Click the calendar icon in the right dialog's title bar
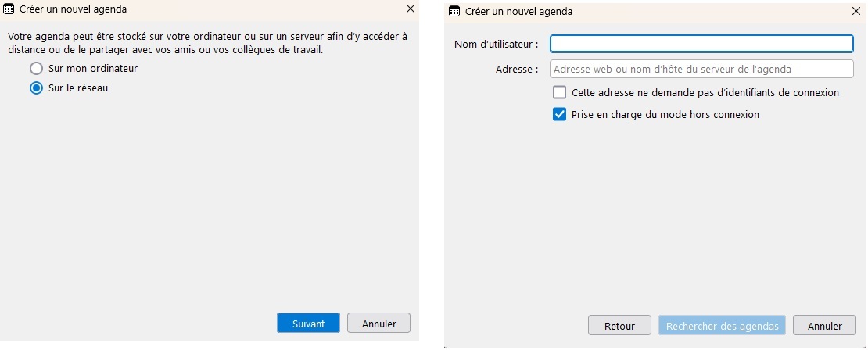This screenshot has height=354, width=868. (454, 12)
